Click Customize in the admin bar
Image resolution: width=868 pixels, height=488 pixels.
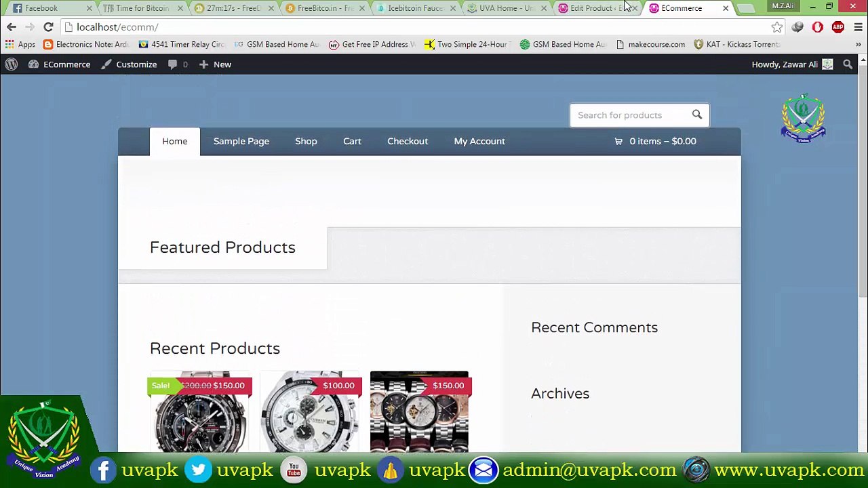coord(129,64)
